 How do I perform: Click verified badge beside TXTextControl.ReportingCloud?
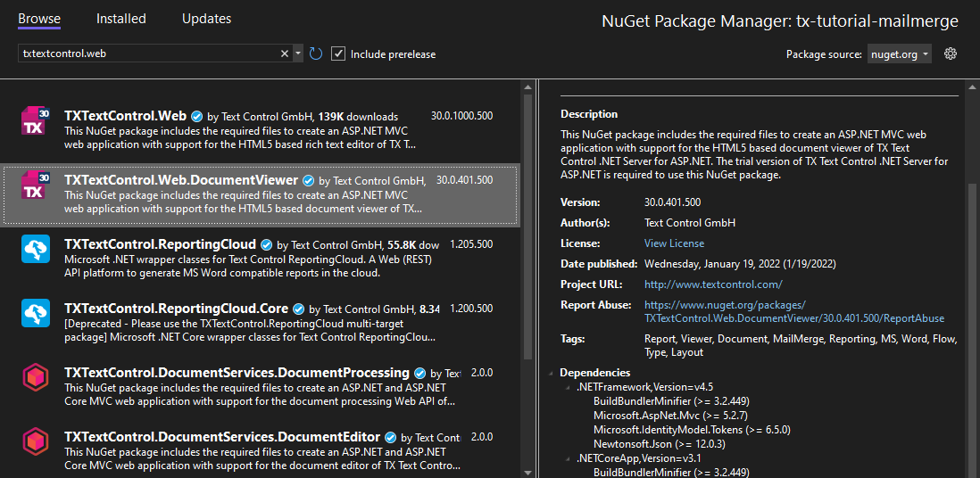pyautogui.click(x=266, y=244)
